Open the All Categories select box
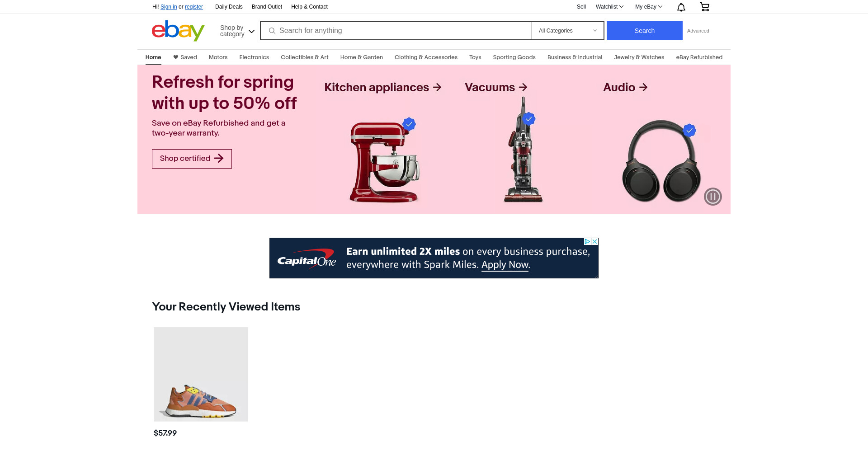The width and height of the screenshot is (868, 470). (x=567, y=31)
